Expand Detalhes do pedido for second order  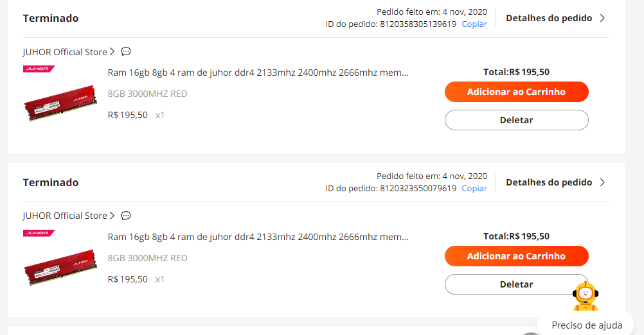555,182
